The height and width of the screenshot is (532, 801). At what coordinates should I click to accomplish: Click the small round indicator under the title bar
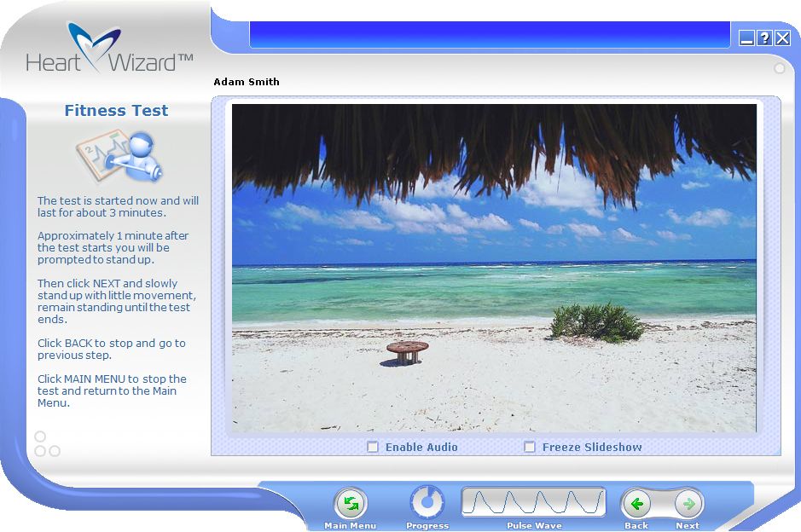tap(779, 68)
